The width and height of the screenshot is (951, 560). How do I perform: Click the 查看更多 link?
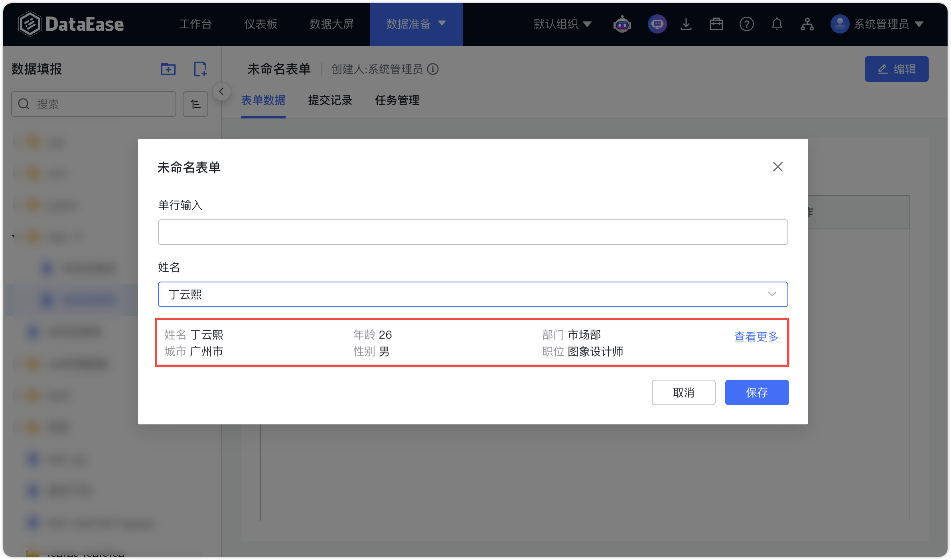[x=756, y=337]
